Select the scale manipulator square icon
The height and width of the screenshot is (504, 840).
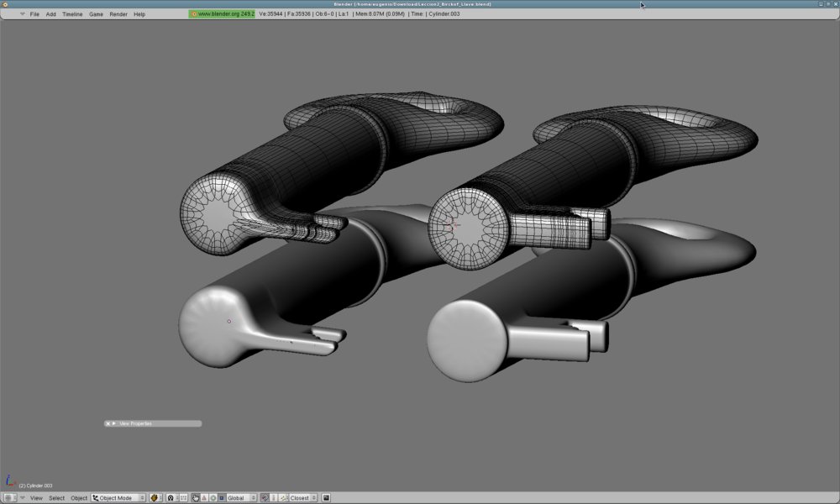(x=221, y=498)
